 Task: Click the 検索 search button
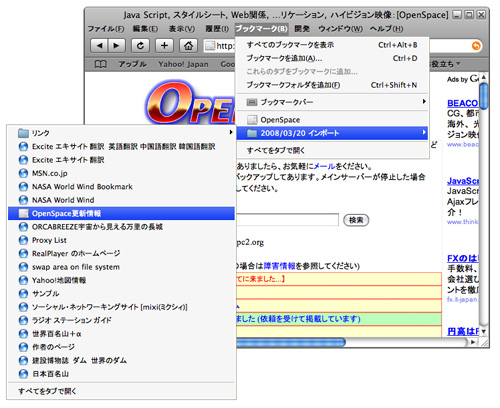coord(356,220)
